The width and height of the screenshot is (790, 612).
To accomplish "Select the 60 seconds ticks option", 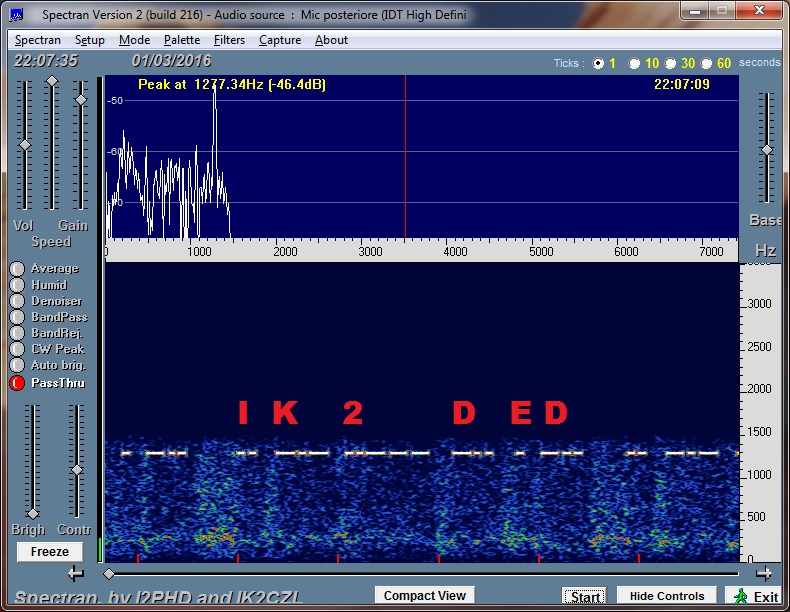I will point(707,63).
